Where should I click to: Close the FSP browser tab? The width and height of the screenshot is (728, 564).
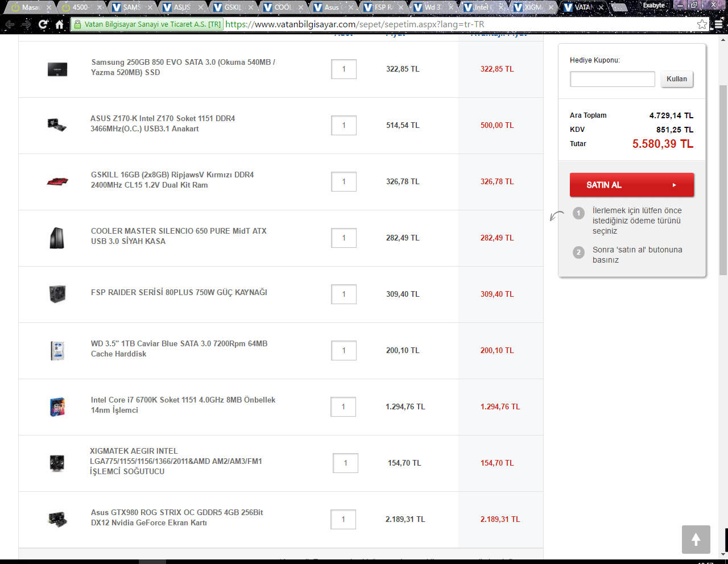point(401,7)
